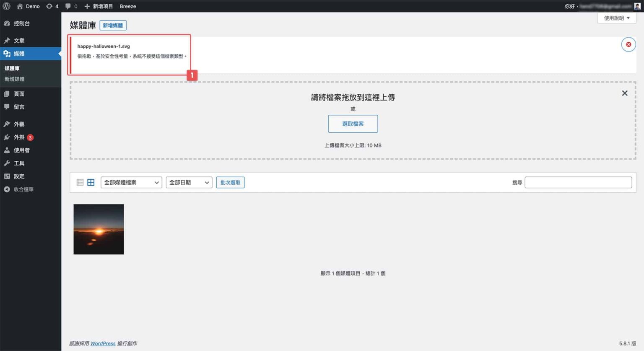This screenshot has height=351, width=644.
Task: Click the speech bubble icon beside 留言
Action: [x=7, y=107]
